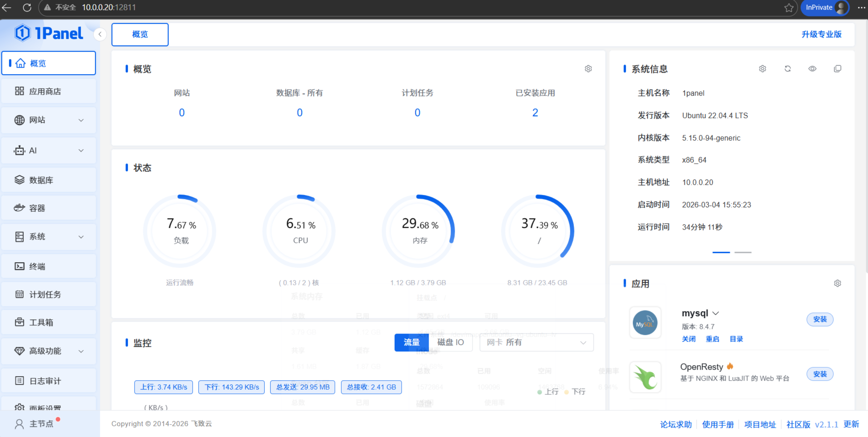Collapse the sidebar with arrow button

(100, 34)
